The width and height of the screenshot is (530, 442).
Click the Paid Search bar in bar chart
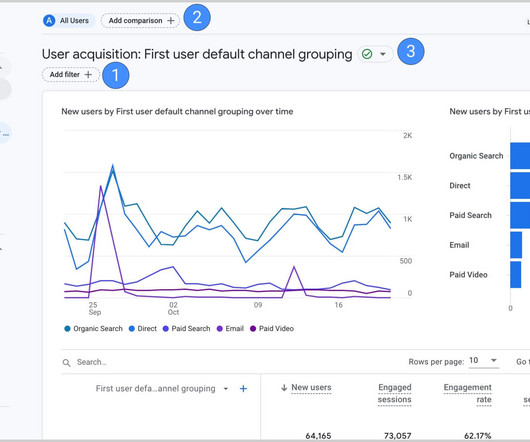tap(520, 215)
